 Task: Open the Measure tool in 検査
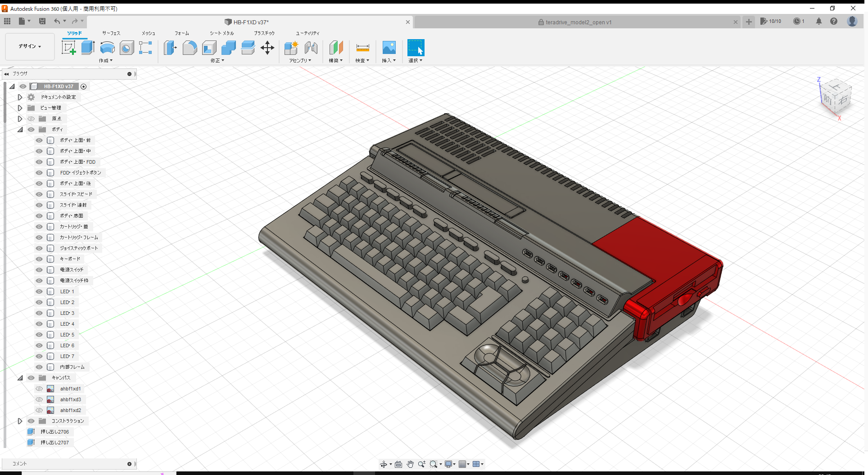point(362,47)
